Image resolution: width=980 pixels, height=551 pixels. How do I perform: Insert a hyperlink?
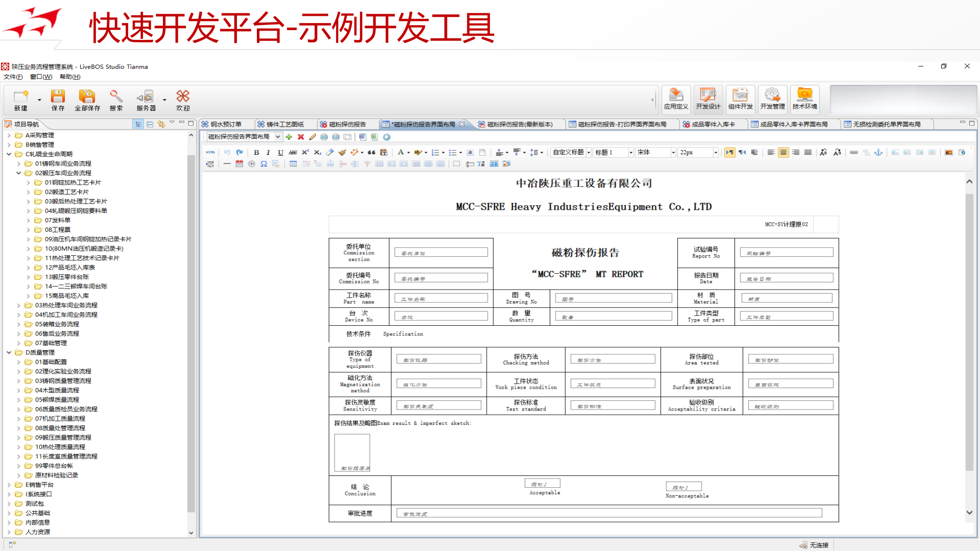coord(854,152)
